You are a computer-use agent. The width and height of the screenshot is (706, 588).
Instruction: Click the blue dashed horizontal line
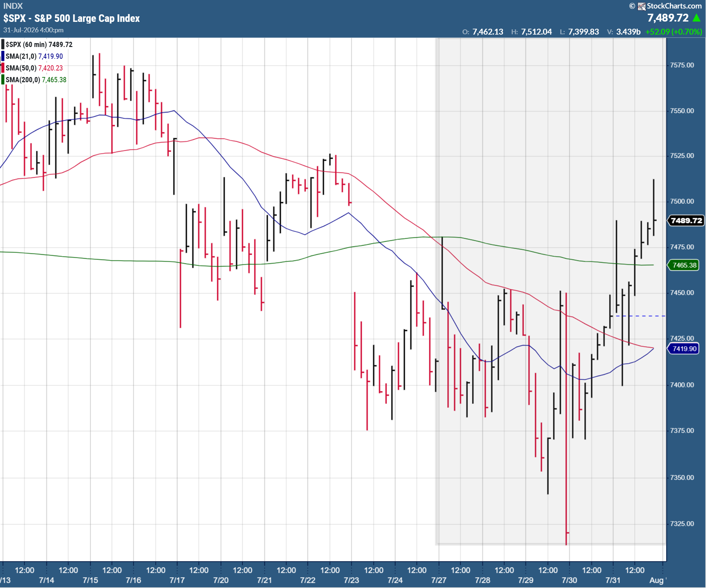point(641,316)
